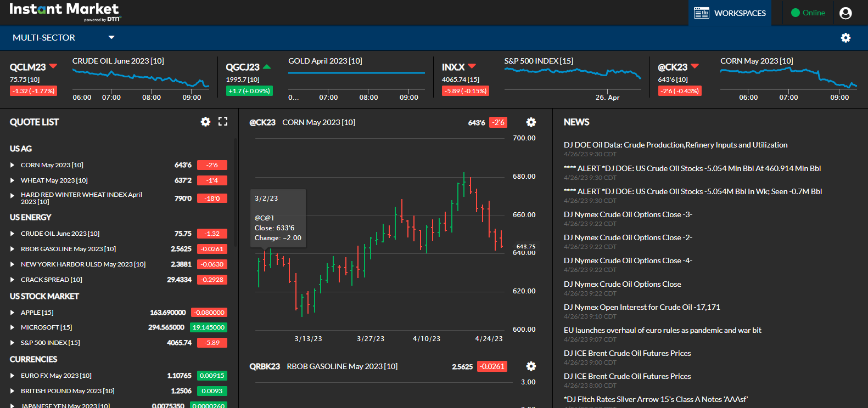Open CORN May 2023 chart settings gear
The image size is (868, 408).
point(531,122)
